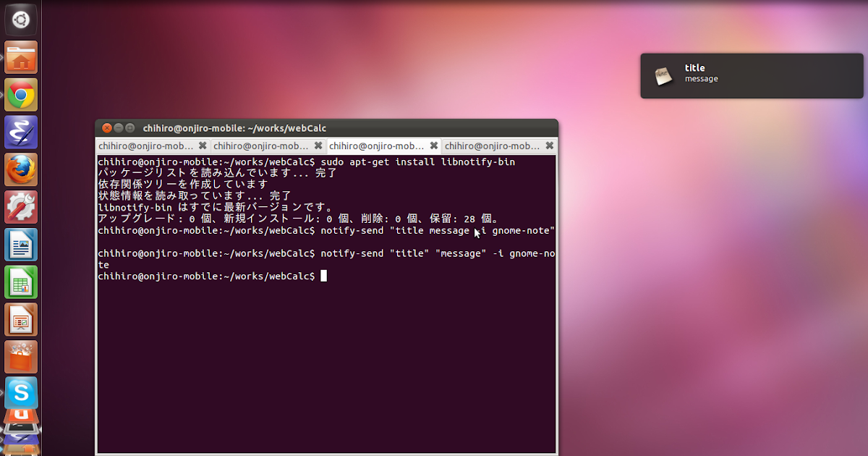Select the active highlighted terminal tab

click(x=384, y=145)
